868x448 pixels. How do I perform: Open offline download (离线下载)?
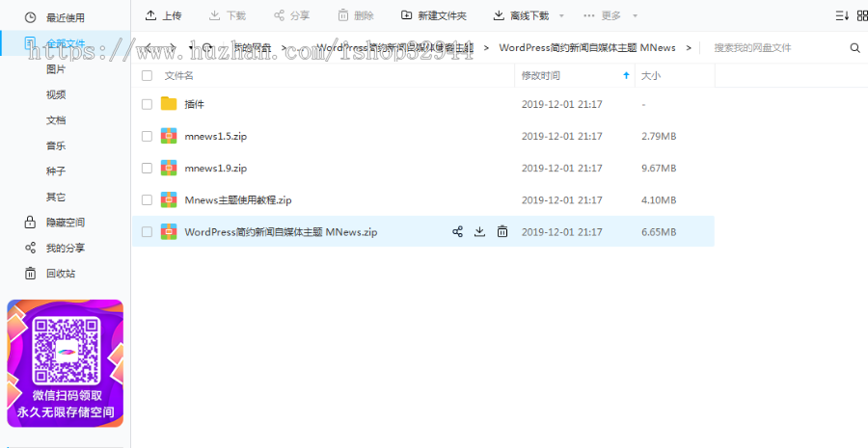(521, 15)
